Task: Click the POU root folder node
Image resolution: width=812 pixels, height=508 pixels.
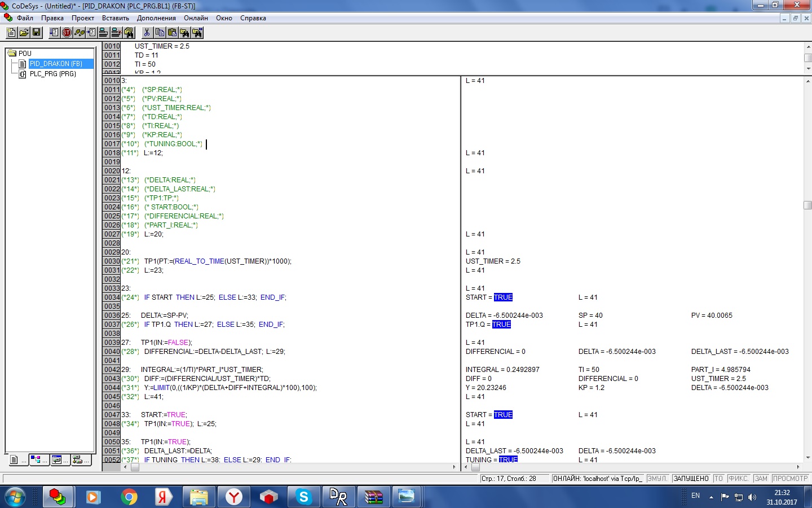Action: click(x=25, y=54)
